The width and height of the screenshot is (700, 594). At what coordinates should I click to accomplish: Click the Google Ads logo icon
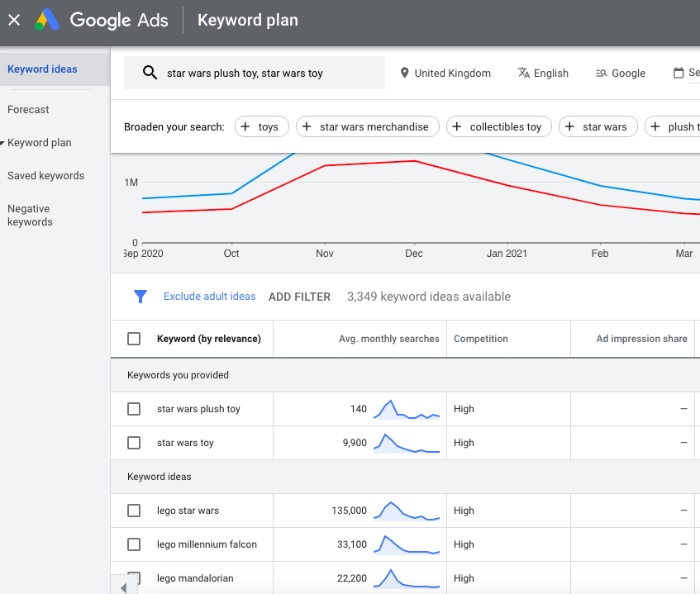tap(47, 20)
